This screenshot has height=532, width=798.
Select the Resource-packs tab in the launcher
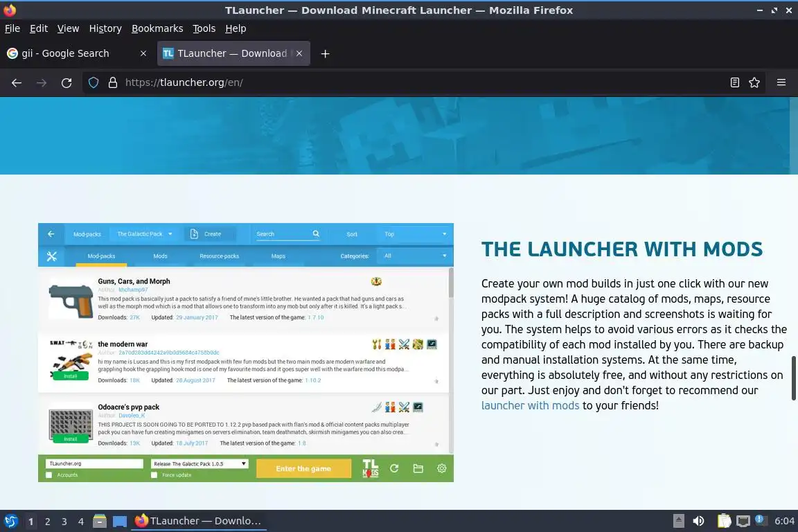click(220, 256)
